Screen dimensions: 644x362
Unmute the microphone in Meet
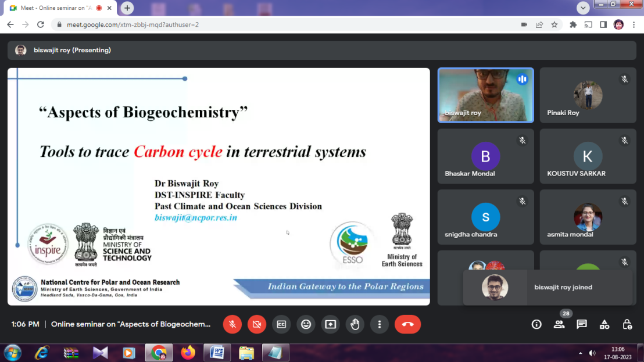232,324
